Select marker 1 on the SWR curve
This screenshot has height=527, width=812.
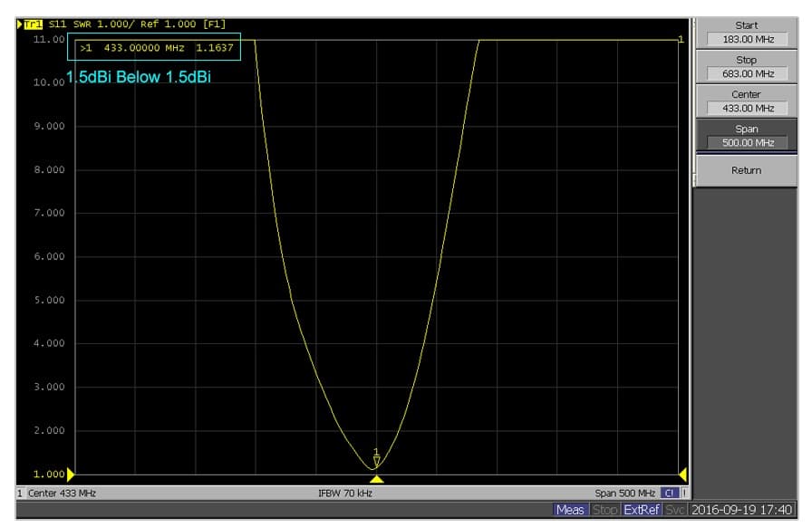(376, 457)
